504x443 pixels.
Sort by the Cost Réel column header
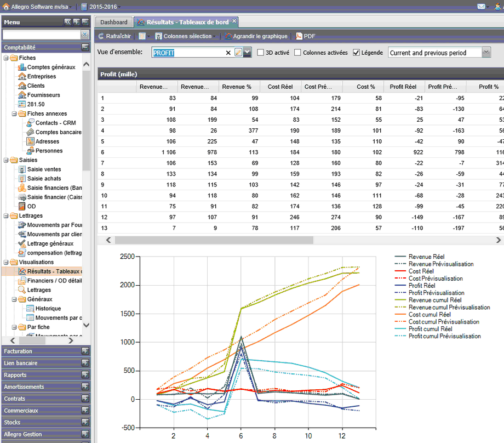(x=280, y=87)
